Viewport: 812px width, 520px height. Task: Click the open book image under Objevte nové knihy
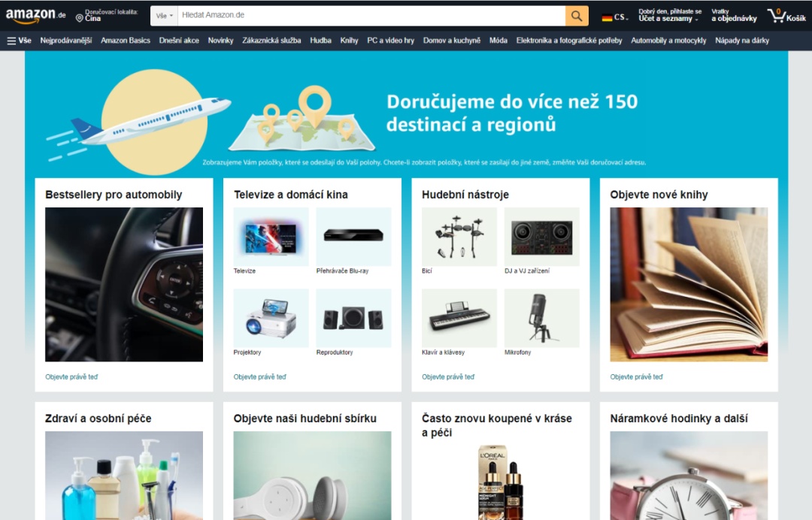coord(689,284)
